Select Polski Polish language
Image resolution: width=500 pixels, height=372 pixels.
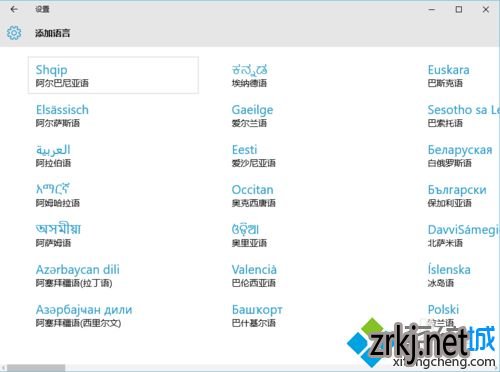pos(460,315)
